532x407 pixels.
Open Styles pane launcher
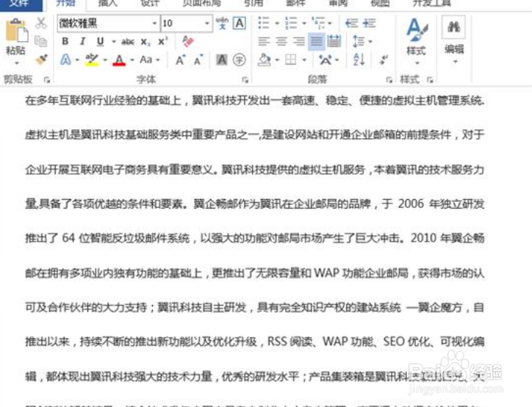430,79
